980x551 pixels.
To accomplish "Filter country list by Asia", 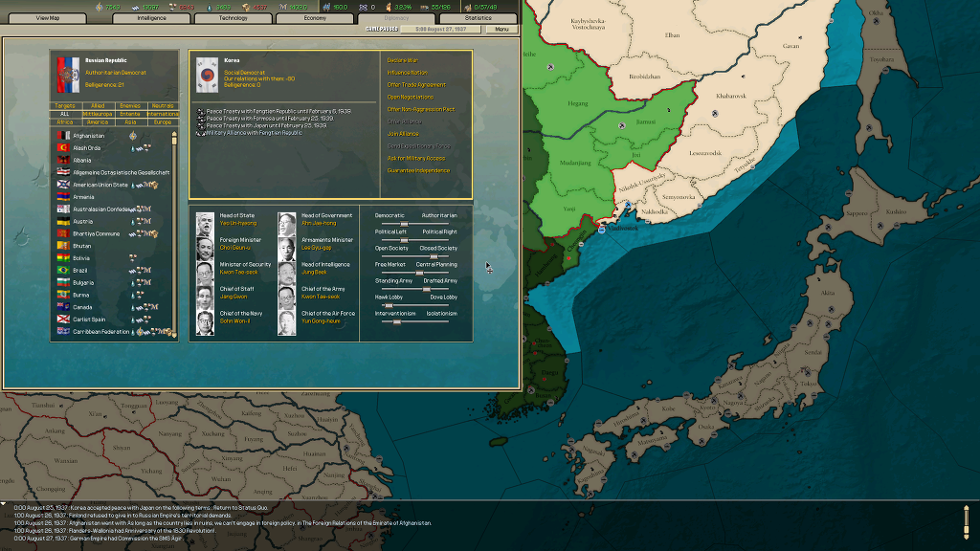I will pos(130,122).
